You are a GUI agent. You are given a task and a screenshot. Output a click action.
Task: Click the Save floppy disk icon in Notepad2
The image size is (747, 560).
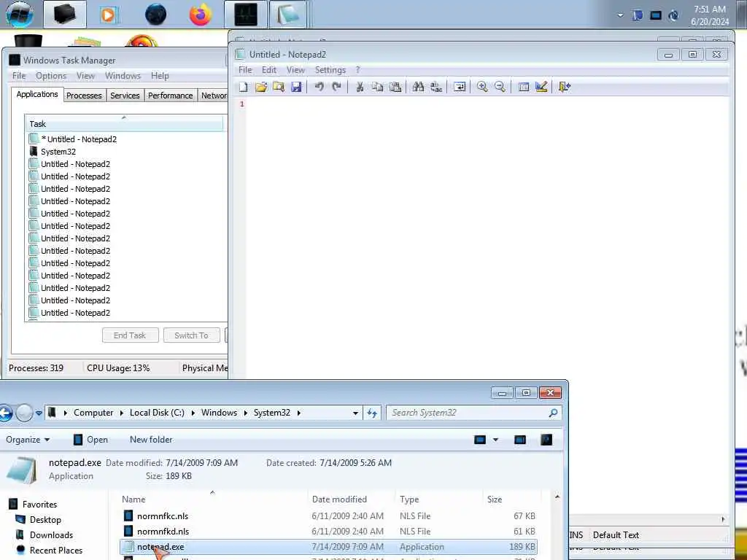coord(296,87)
